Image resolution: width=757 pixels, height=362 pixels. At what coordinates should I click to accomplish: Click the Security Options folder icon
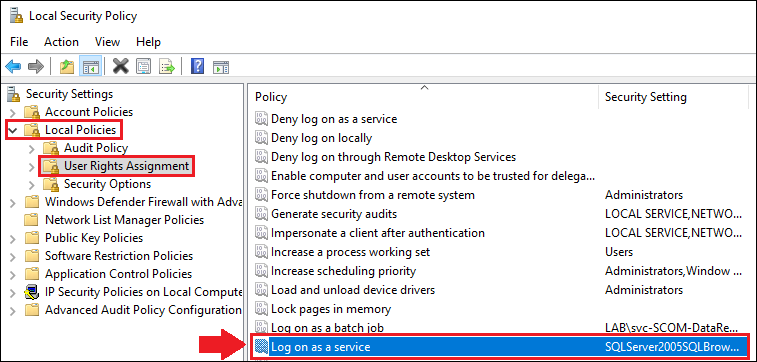click(x=50, y=184)
